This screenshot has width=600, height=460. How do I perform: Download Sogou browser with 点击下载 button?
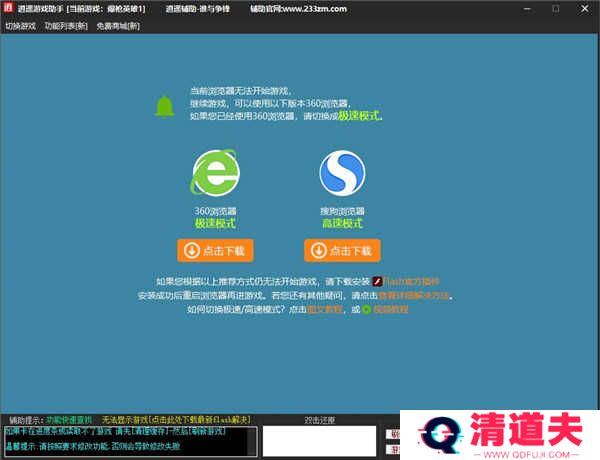pos(344,250)
